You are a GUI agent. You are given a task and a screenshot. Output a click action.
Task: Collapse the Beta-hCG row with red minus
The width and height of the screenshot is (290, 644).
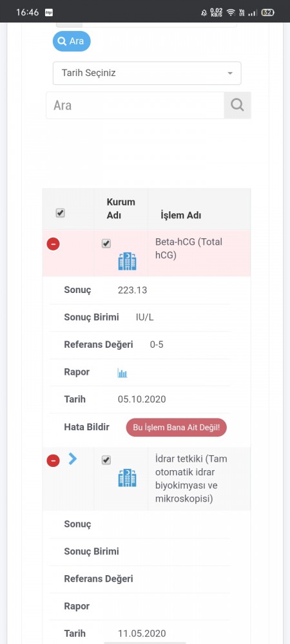[x=53, y=244]
